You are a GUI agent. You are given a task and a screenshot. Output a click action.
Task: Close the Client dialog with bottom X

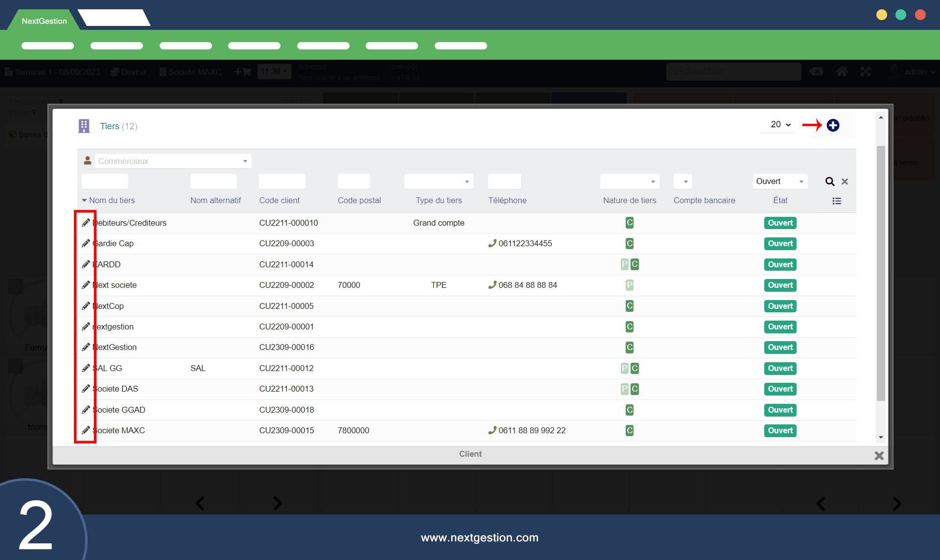(879, 456)
